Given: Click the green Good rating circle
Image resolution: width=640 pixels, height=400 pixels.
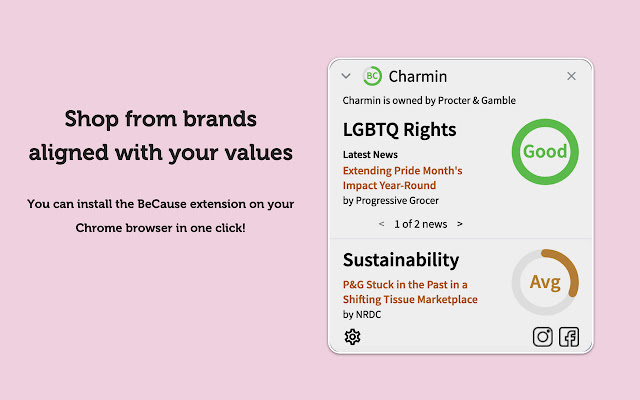Looking at the screenshot, I should tap(545, 151).
